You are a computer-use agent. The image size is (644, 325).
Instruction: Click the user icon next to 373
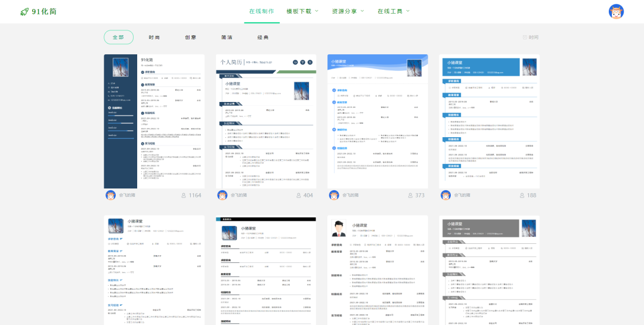pyautogui.click(x=410, y=195)
